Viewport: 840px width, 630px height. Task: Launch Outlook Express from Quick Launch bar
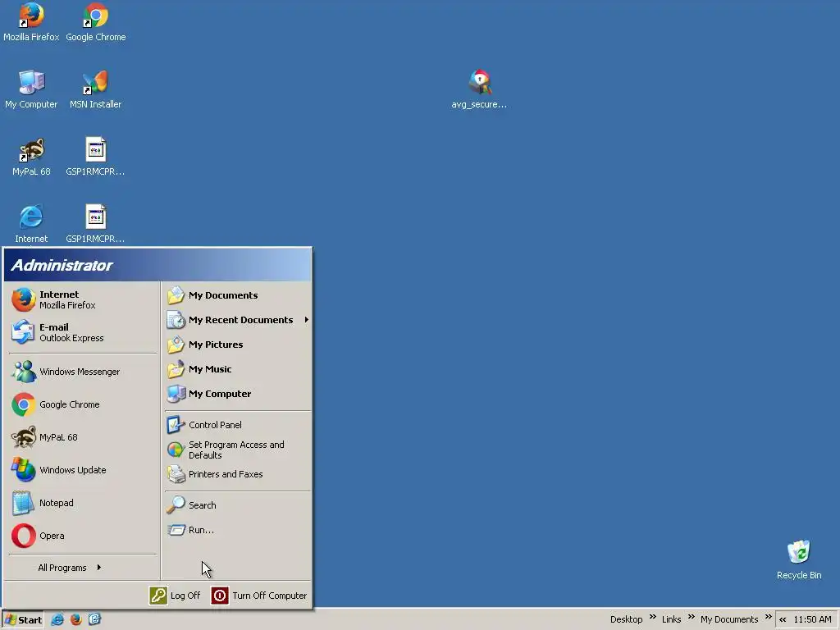94,620
